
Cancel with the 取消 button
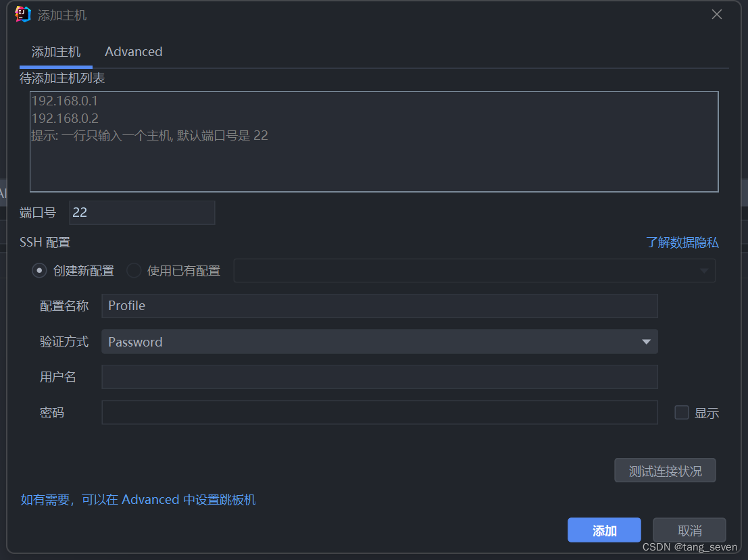(x=689, y=531)
